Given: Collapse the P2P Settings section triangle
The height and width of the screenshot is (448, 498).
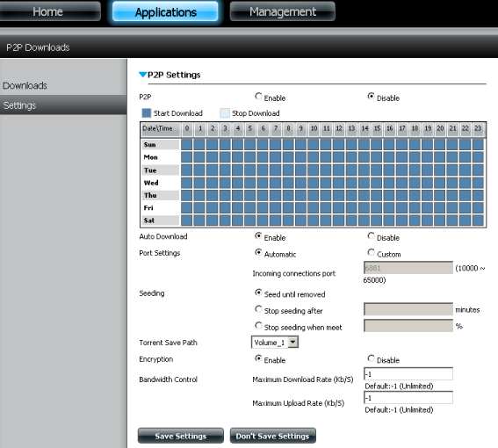Looking at the screenshot, I should [142, 75].
